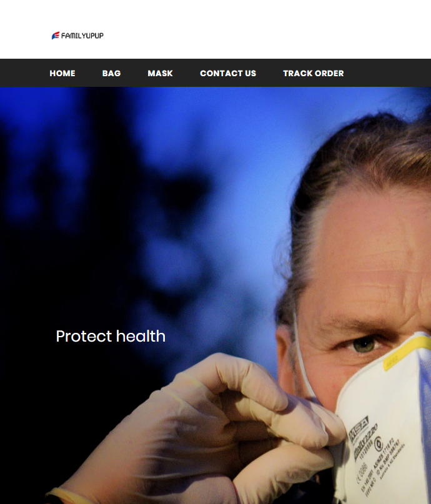The height and width of the screenshot is (504, 431).
Task: Click the FAMILYUPUP brand name text
Action: pos(82,36)
